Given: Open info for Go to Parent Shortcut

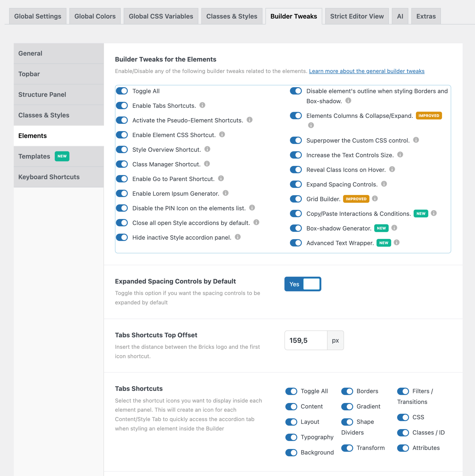Looking at the screenshot, I should 221,178.
